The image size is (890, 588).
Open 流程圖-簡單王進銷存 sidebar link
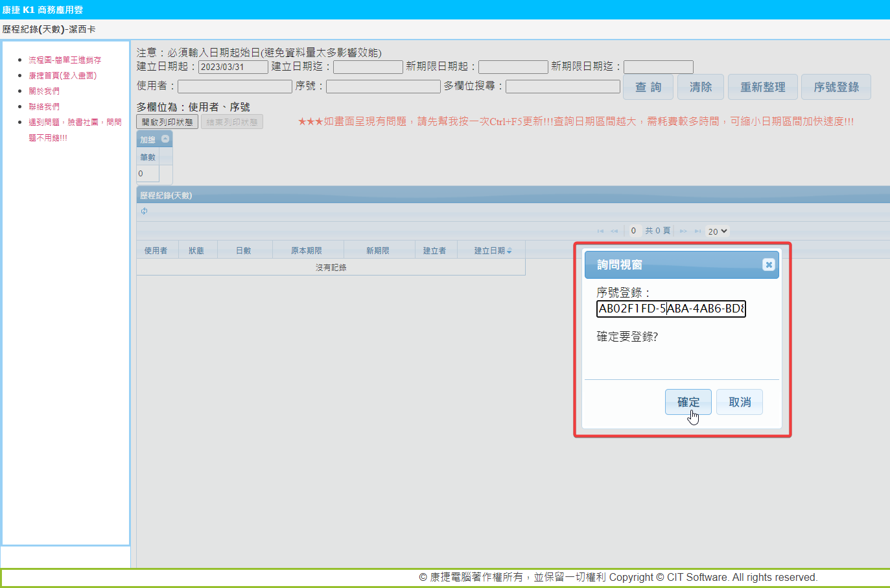[x=65, y=60]
